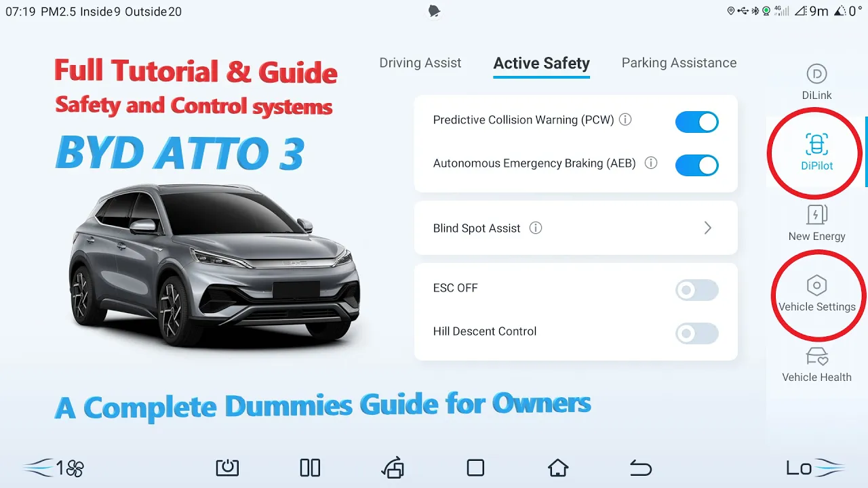
Task: Tap the home icon in bottom bar
Action: [558, 468]
